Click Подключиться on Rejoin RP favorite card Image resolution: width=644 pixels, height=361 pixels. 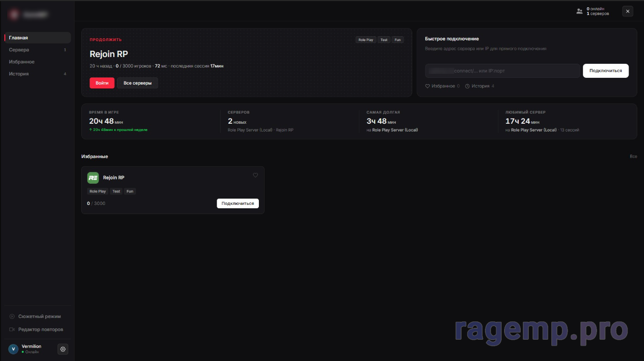pos(238,203)
